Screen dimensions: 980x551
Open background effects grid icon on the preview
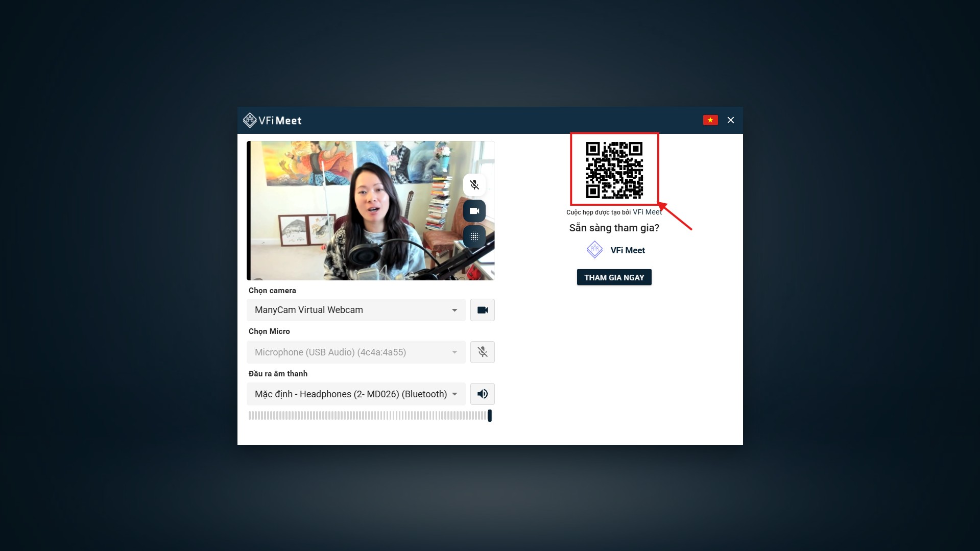[474, 237]
